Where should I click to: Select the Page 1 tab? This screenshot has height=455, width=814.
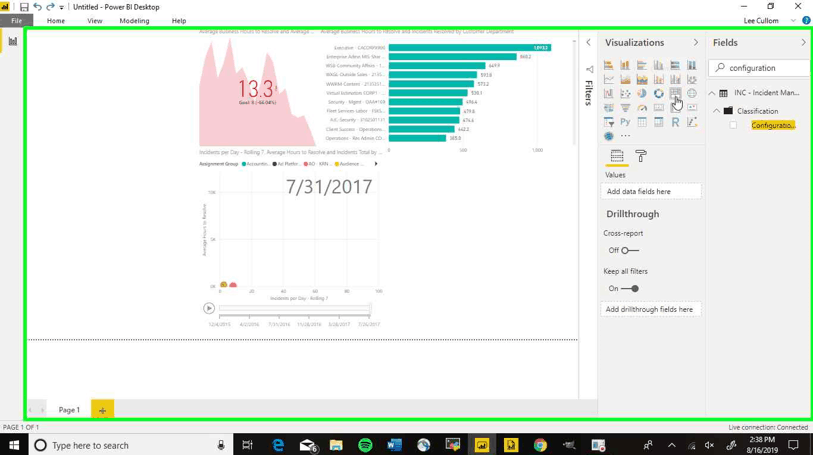(69, 410)
